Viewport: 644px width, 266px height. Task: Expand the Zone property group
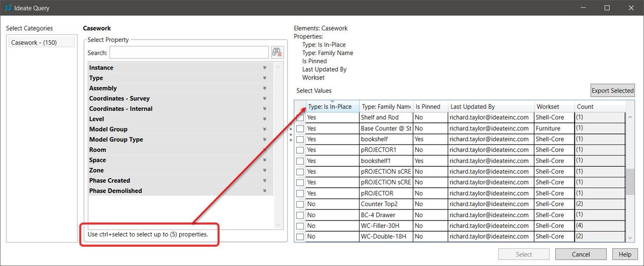[x=265, y=170]
